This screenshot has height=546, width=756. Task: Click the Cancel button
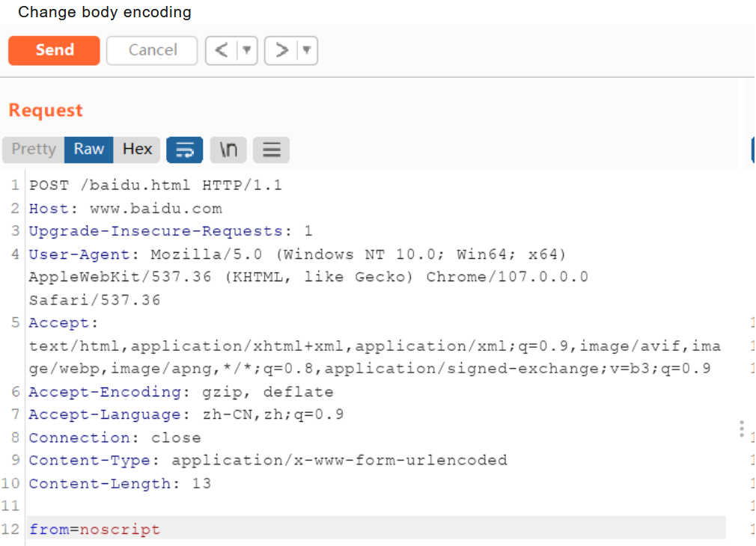[x=152, y=50]
